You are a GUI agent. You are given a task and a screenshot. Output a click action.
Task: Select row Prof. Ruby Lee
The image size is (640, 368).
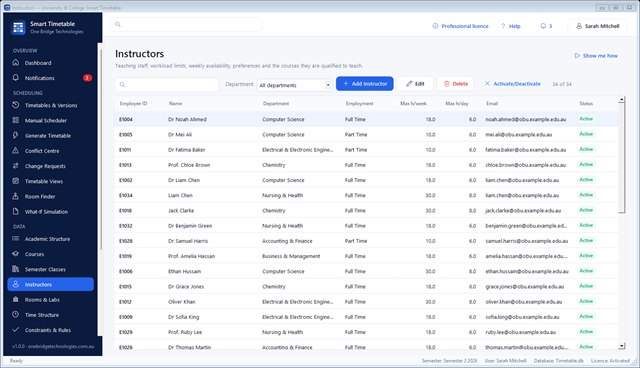pos(366,332)
